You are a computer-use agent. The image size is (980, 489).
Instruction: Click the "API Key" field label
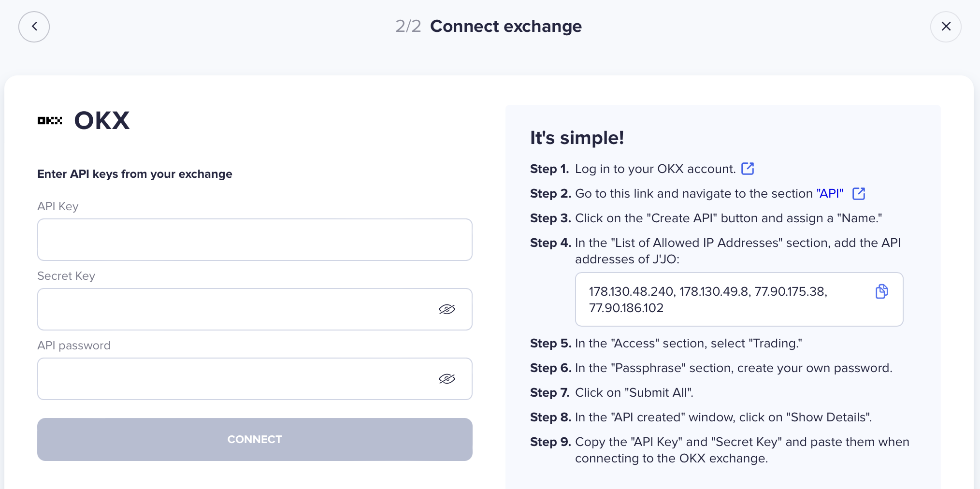[x=58, y=206]
